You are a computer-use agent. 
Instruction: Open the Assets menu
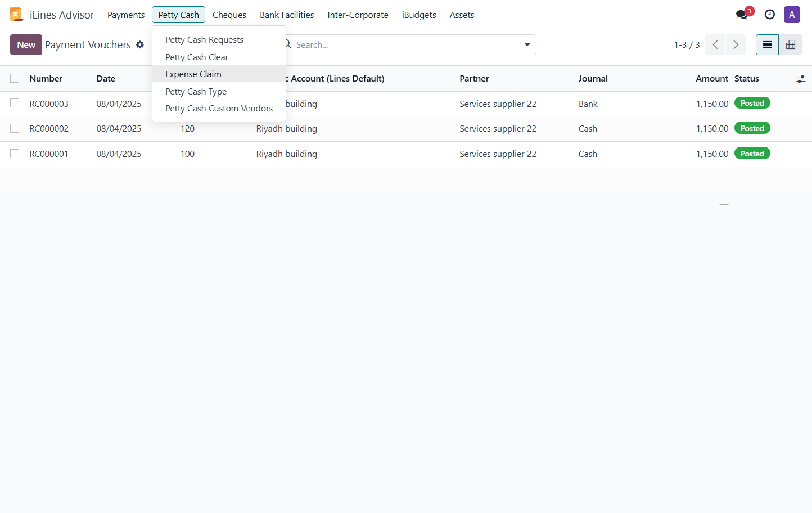462,15
